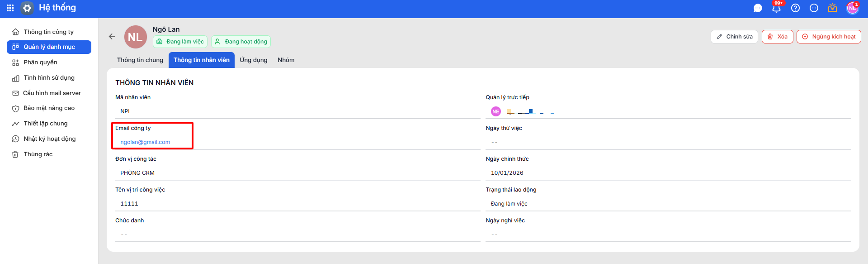The image size is (868, 264).
Task: Select the Nhóm tab
Action: (x=286, y=60)
